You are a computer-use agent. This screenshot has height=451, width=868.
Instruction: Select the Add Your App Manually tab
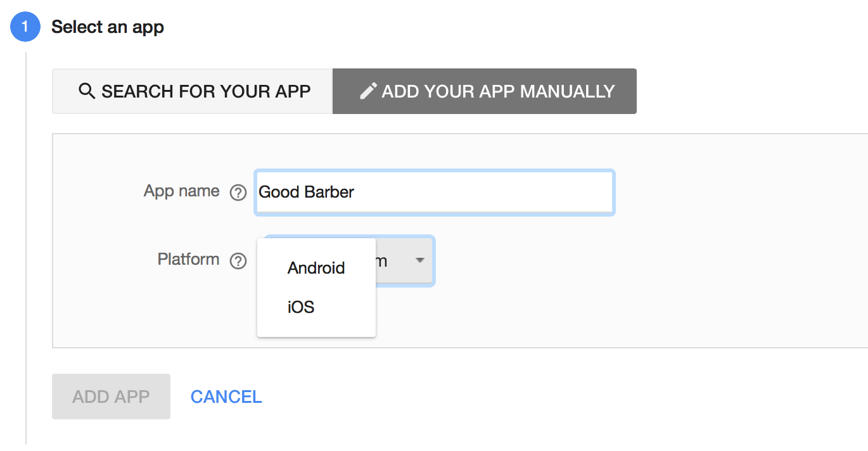coord(485,91)
